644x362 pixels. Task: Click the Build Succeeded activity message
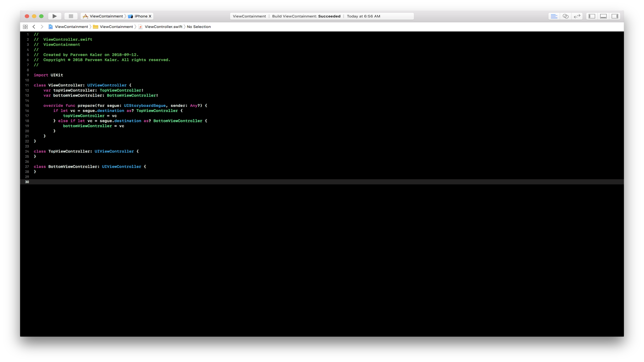306,16
